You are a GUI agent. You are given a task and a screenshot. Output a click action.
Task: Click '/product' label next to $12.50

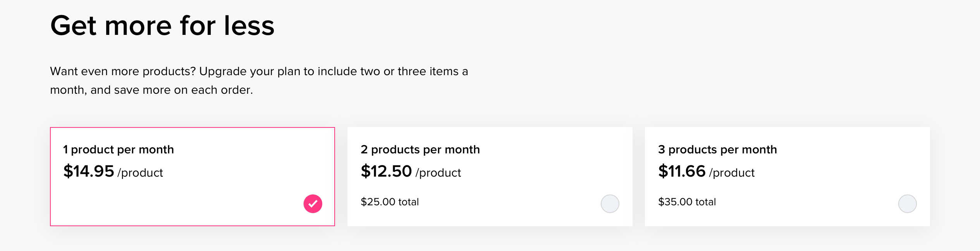point(438,173)
